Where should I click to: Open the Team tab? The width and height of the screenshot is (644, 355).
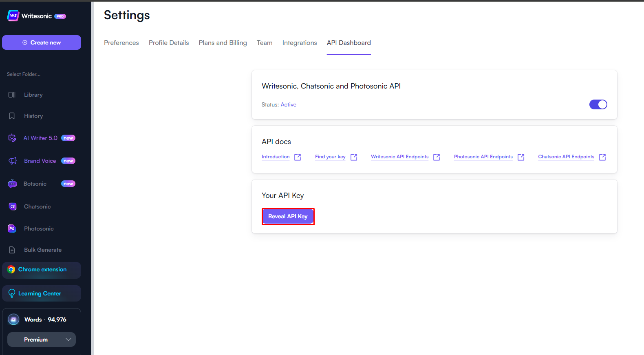(x=265, y=43)
